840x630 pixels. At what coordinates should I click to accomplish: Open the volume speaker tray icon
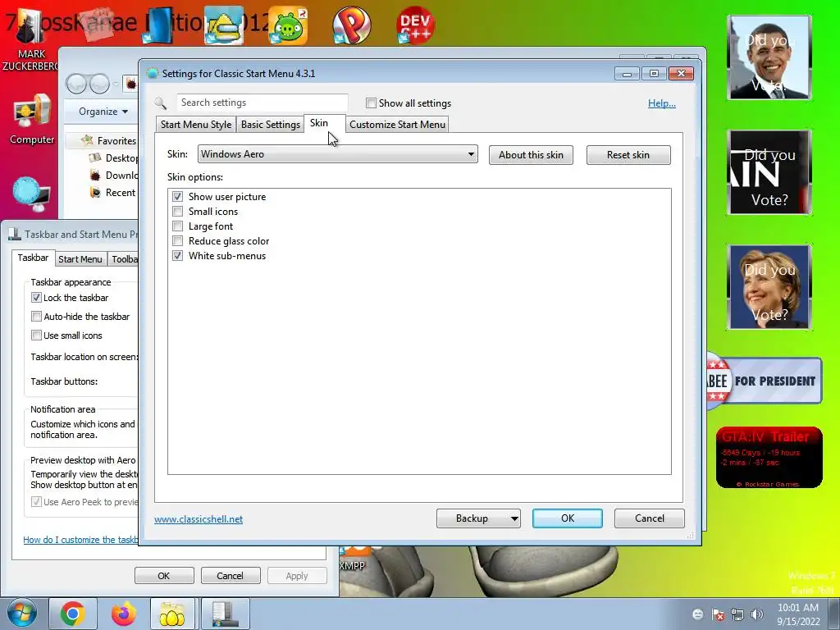coord(756,614)
